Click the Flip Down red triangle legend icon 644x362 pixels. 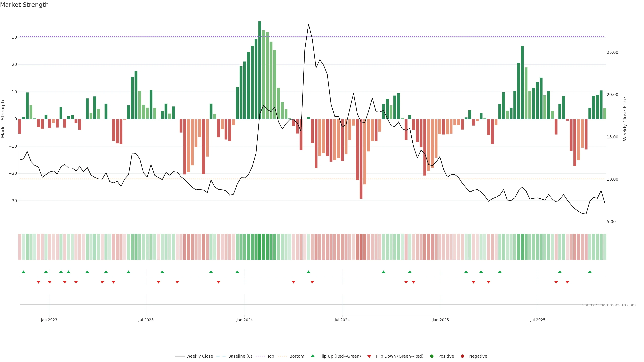coord(369,356)
